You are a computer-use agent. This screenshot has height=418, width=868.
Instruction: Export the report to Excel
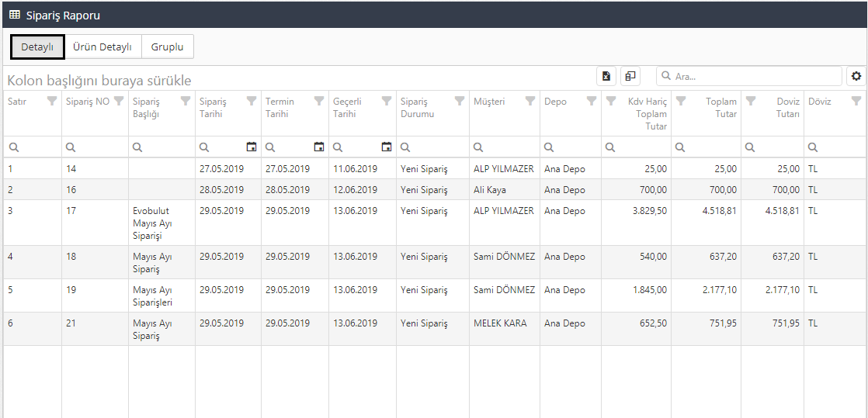tap(606, 76)
